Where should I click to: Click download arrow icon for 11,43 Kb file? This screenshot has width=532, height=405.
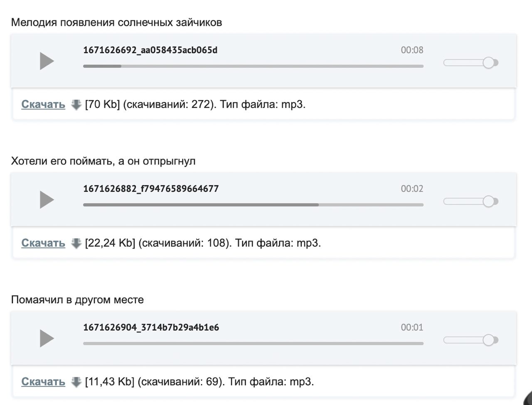76,382
